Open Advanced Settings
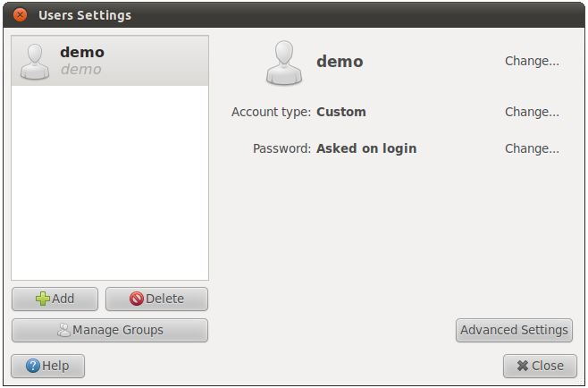Image resolution: width=588 pixels, height=388 pixels. (514, 330)
